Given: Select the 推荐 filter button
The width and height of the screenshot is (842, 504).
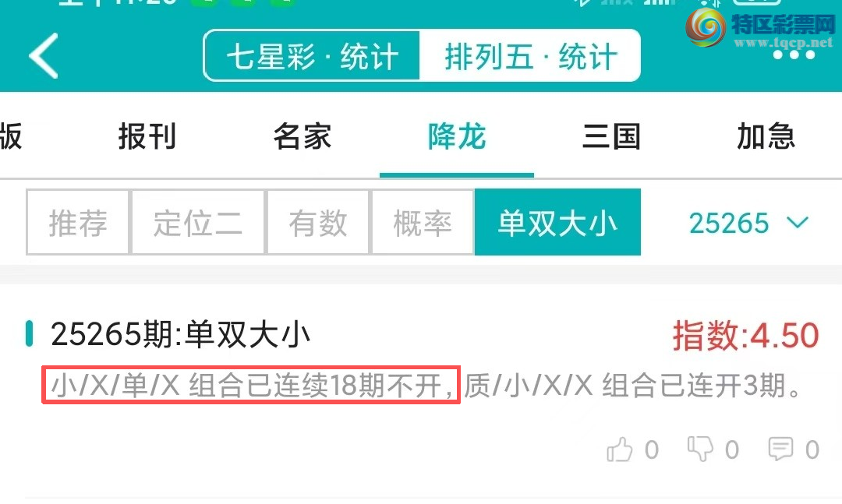Looking at the screenshot, I should 78,222.
